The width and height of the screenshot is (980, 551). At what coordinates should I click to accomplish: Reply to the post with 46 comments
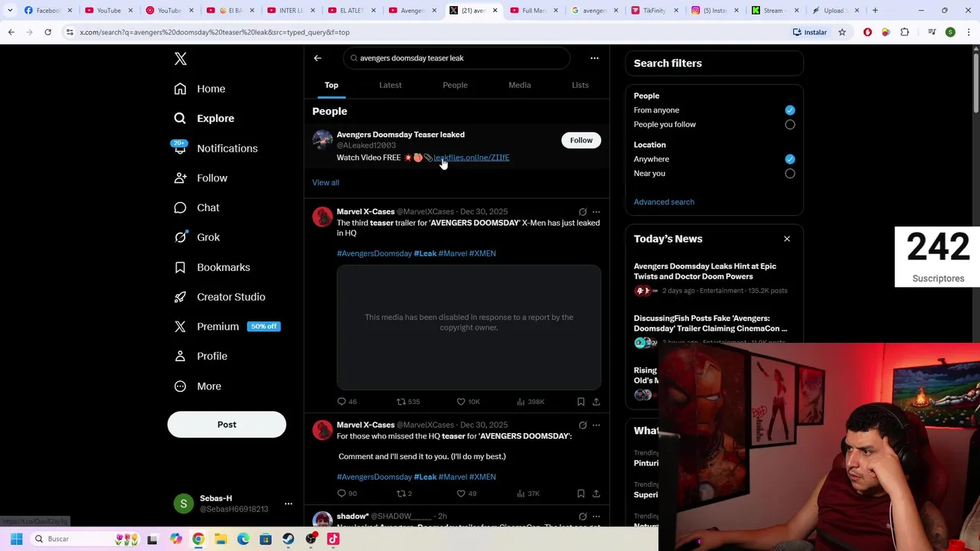click(x=347, y=402)
